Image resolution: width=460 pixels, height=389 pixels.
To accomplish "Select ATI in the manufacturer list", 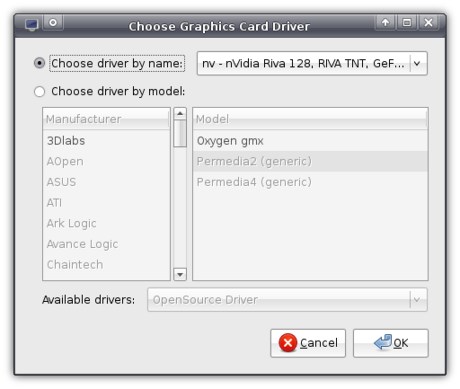I will [107, 203].
